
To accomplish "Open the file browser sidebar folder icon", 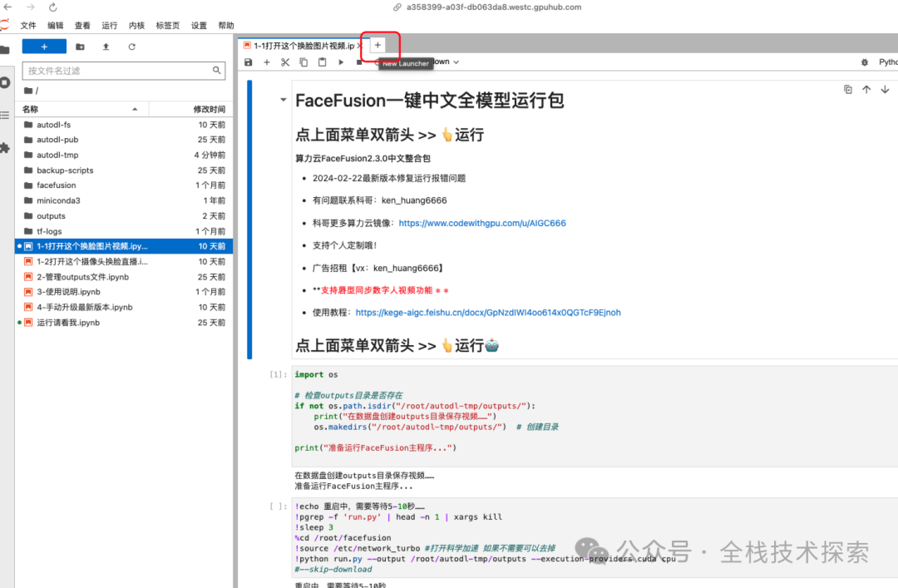I will (5, 50).
